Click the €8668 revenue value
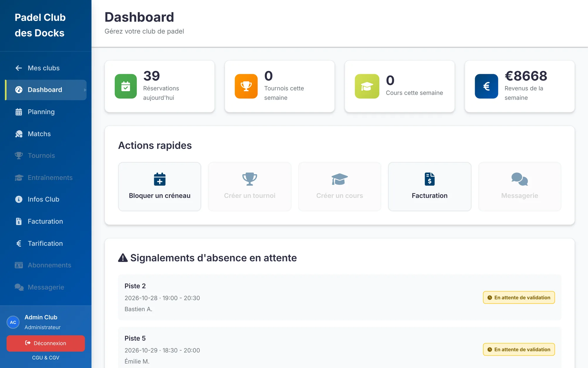This screenshot has height=368, width=588. pos(526,76)
